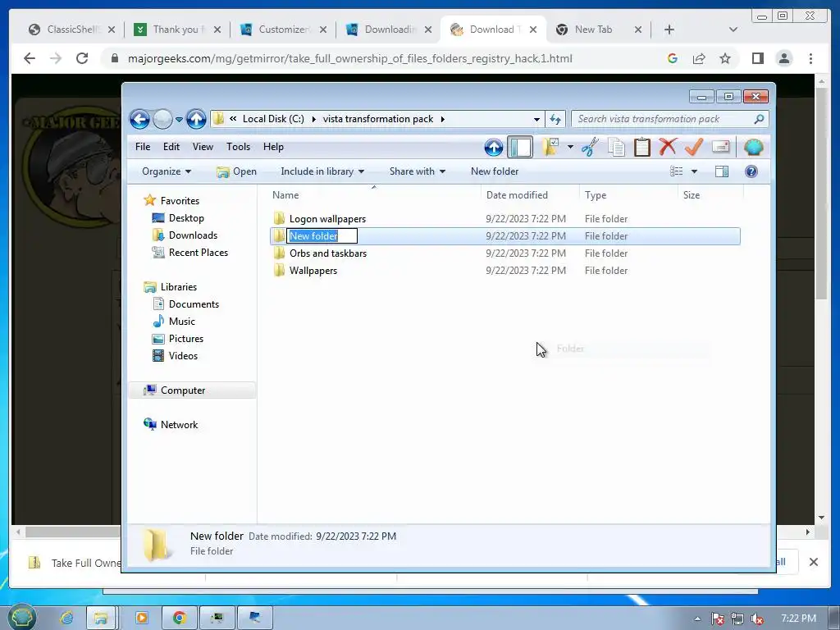Screen dimensions: 840x630
Task: Sort by Date modified column header
Action: (x=530, y=195)
